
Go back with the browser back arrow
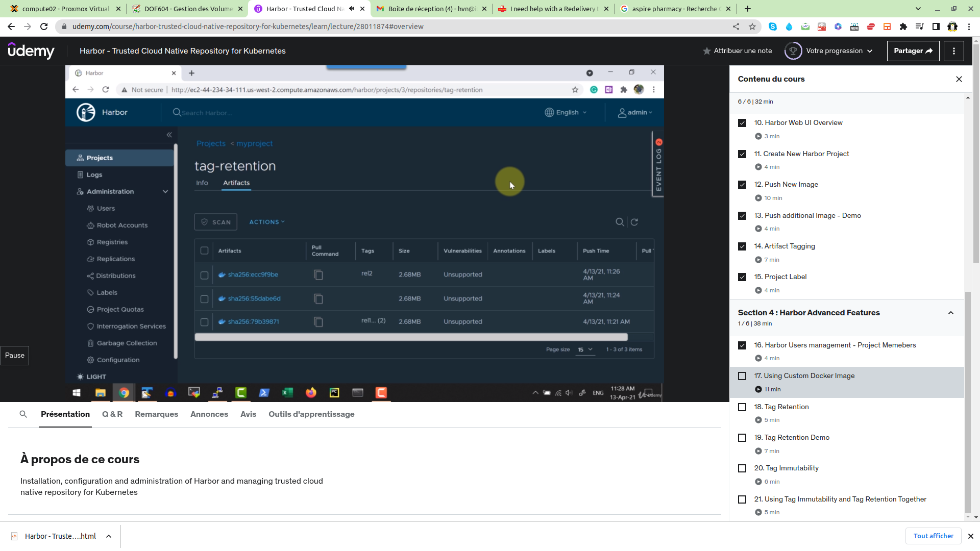[11, 27]
